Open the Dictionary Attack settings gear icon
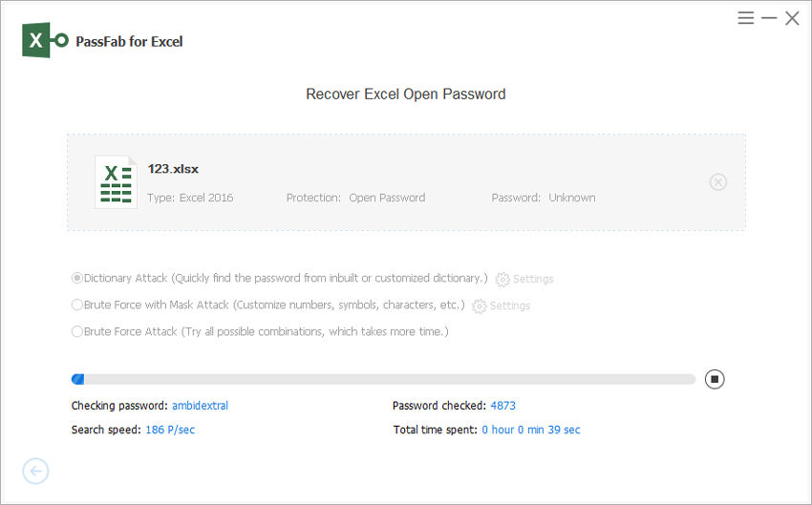This screenshot has width=812, height=505. pos(502,280)
